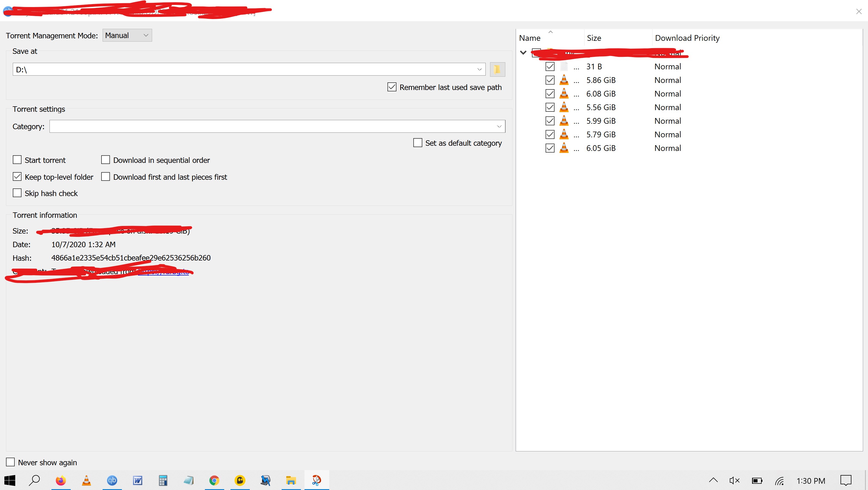Click the VLC file icon for 5.86 GiB file

[x=564, y=80]
